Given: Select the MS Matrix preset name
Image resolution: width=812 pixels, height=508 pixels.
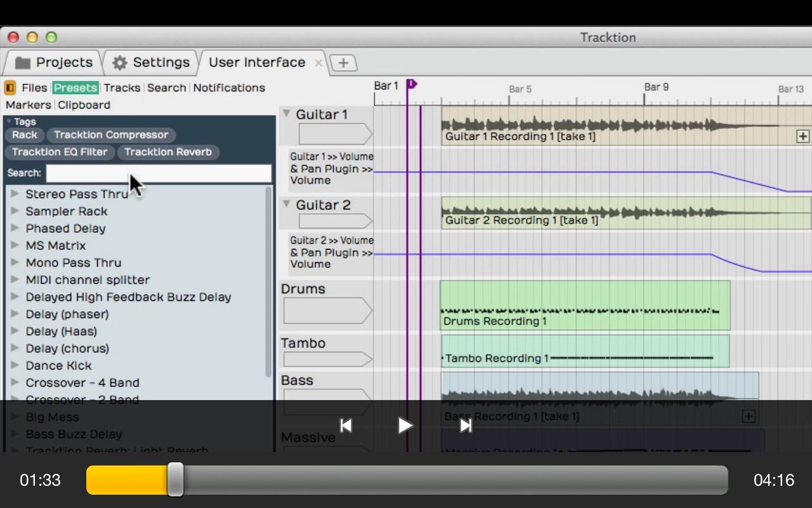Looking at the screenshot, I should (x=56, y=245).
